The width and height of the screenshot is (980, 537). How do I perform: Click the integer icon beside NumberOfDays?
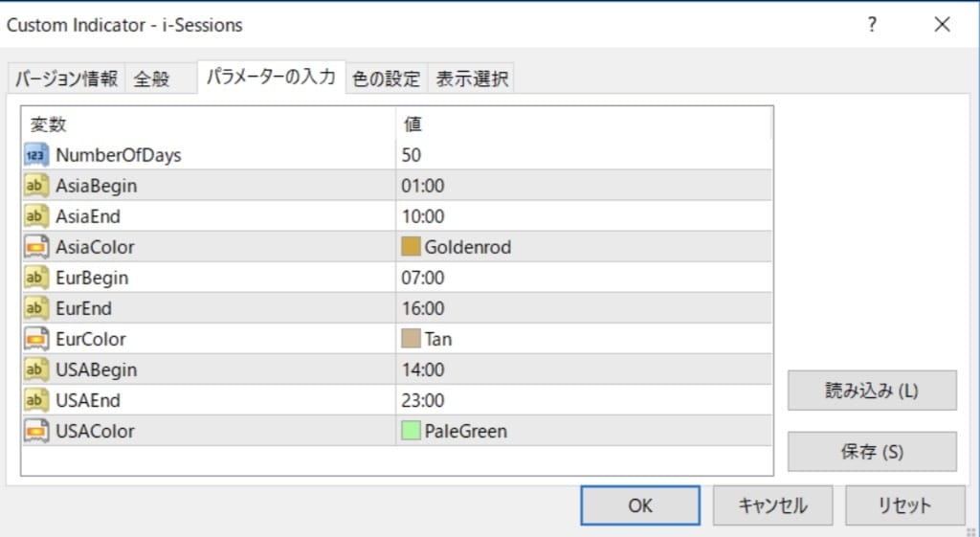coord(36,155)
